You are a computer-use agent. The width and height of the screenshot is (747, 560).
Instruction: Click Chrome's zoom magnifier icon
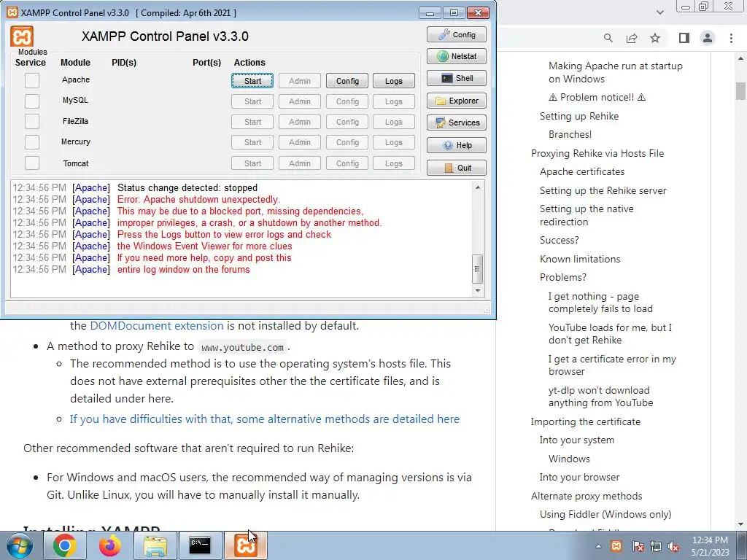608,38
